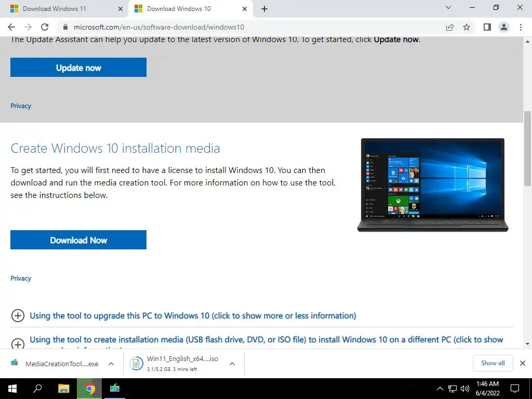Expand 'Using the tool to create installation media' section
532x399 pixels.
coord(18,343)
